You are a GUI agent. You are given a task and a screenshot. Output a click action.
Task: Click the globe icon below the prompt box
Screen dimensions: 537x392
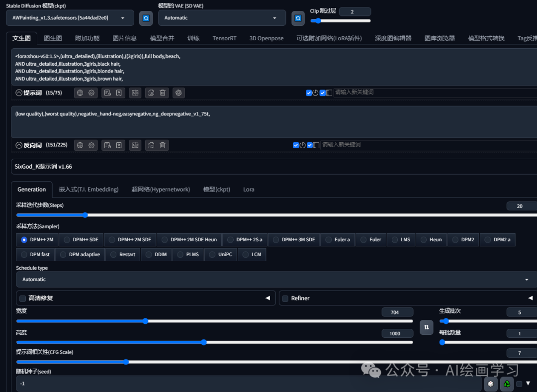click(80, 93)
